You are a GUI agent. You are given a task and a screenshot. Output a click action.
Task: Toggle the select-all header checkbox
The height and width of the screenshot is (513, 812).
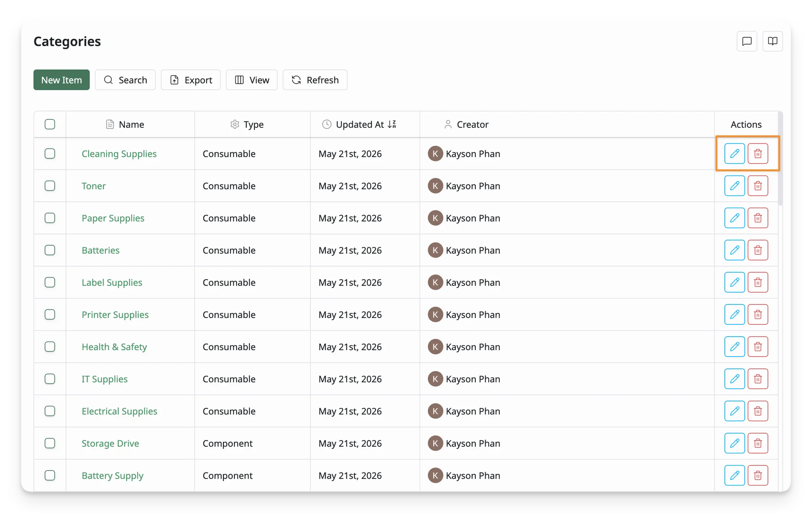click(50, 124)
